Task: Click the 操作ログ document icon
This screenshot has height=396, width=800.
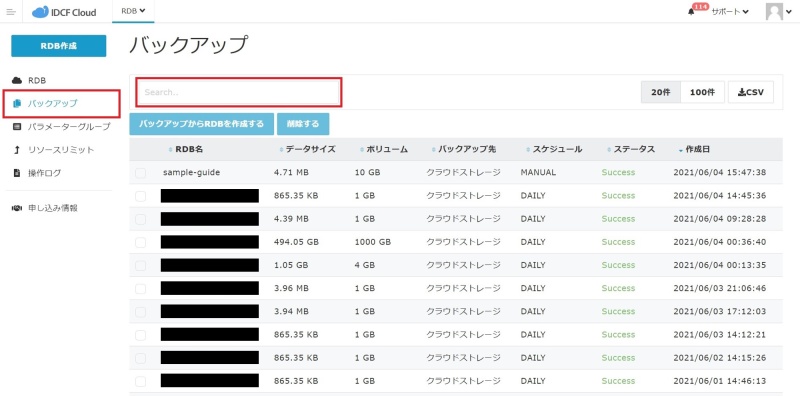Action: click(17, 173)
